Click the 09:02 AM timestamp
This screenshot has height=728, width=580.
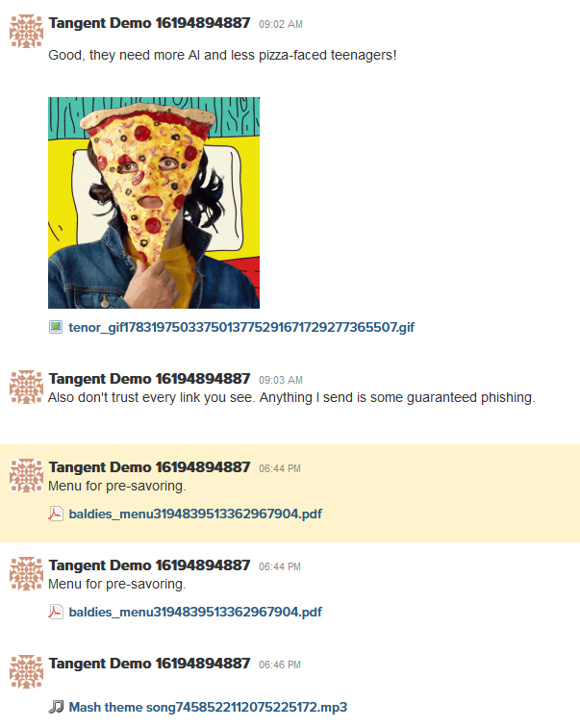click(281, 24)
